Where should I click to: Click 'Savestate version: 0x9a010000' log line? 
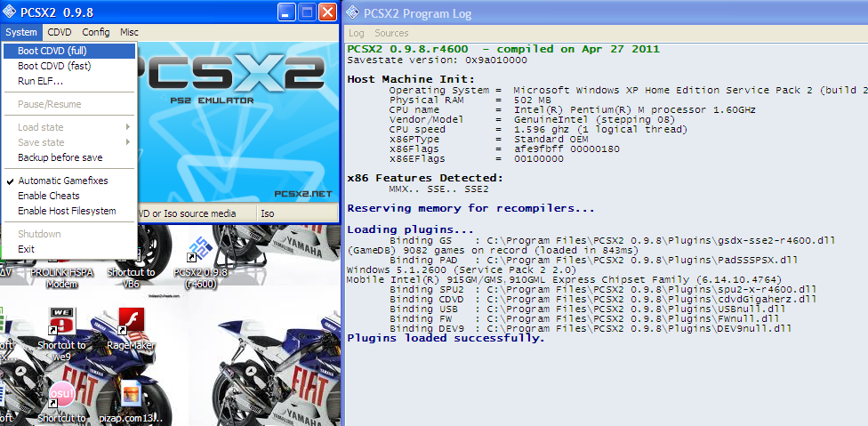coord(437,60)
